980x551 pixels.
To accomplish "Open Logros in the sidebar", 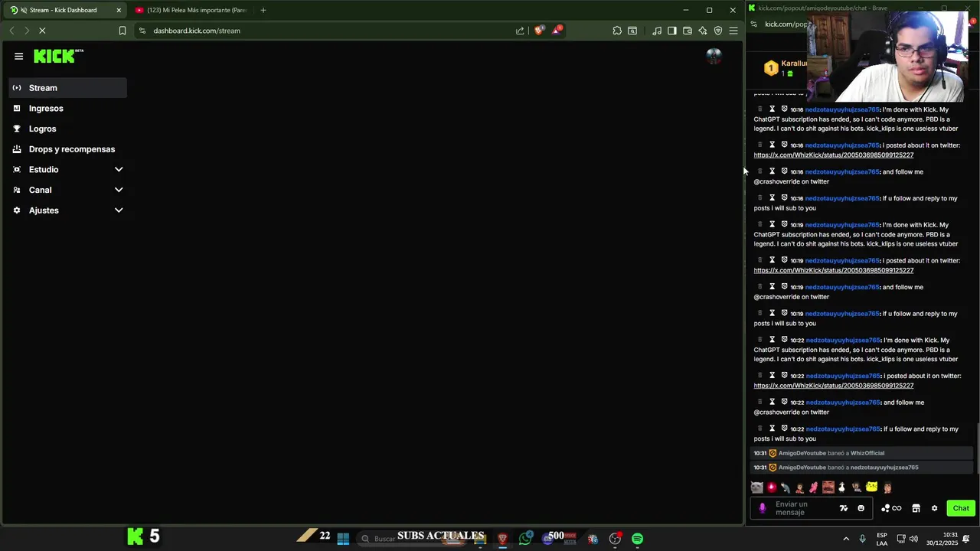I will (68, 129).
